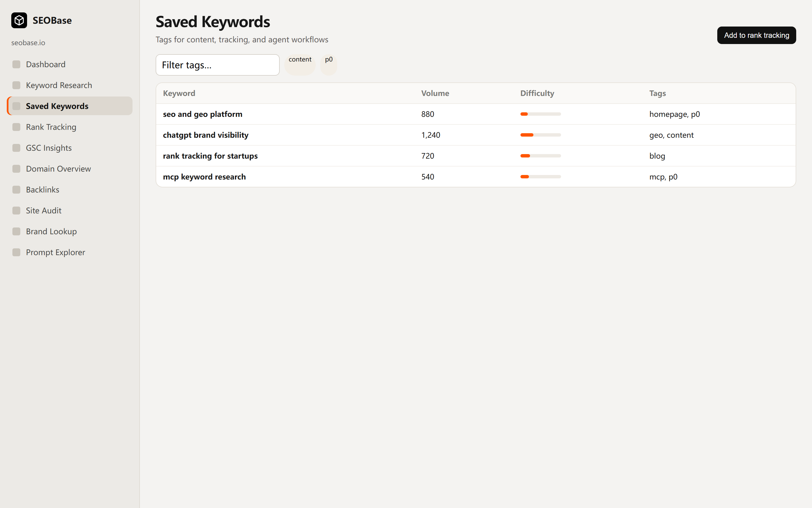
Task: Go to Keyword Research
Action: (x=70, y=85)
